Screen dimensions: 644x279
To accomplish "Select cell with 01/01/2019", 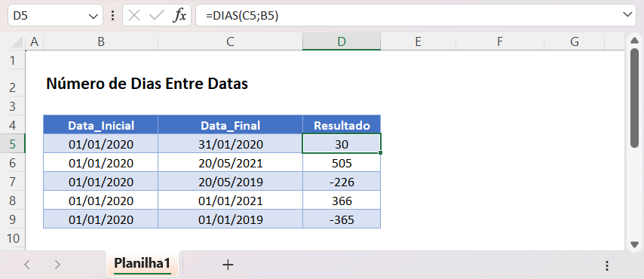I will pos(231,219).
